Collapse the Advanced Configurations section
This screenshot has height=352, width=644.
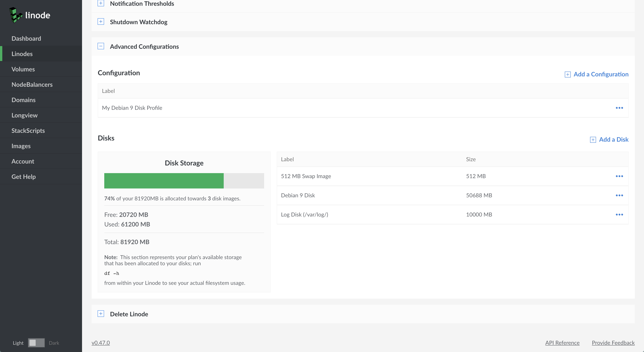click(x=101, y=46)
